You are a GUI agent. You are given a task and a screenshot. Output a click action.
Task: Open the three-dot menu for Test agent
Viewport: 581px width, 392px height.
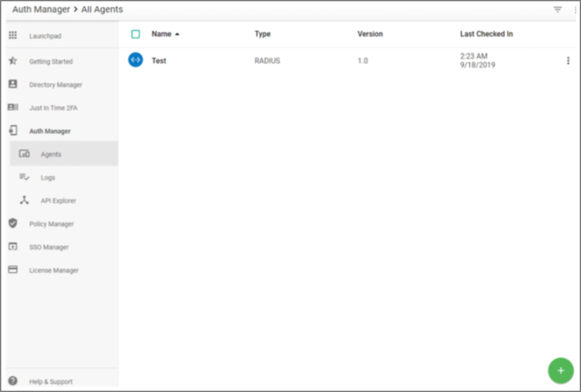click(568, 61)
